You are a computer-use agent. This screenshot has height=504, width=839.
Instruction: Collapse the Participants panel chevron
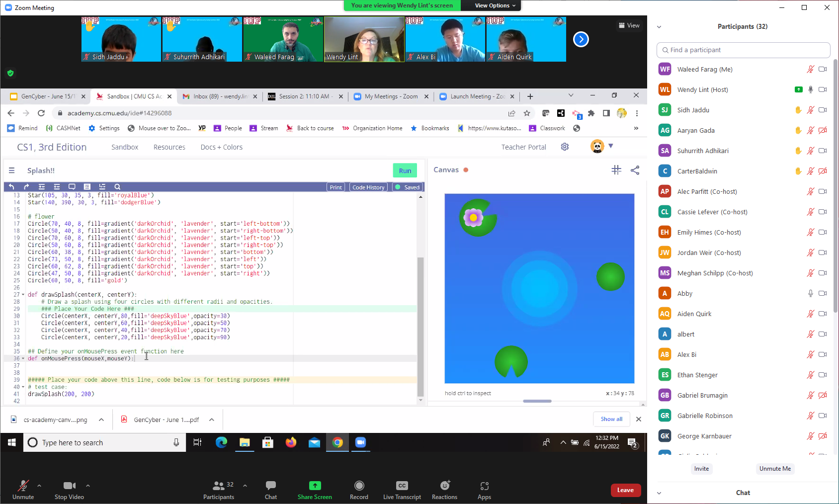[659, 27]
